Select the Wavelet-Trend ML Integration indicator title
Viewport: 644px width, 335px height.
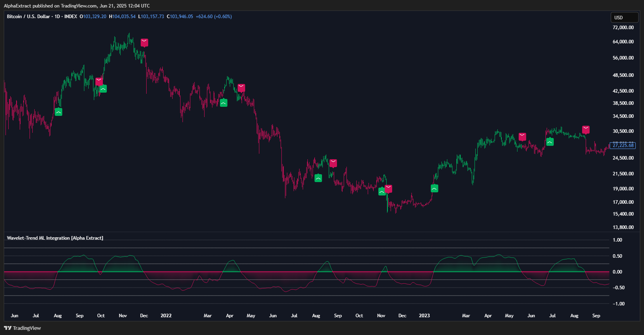click(55, 238)
